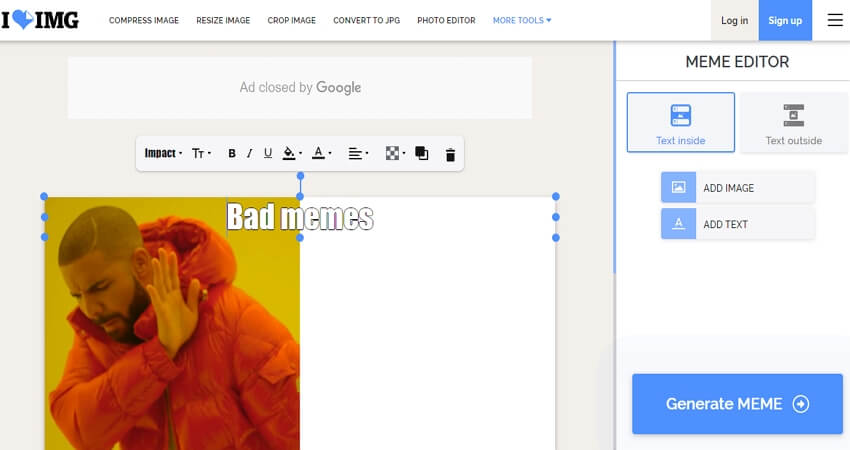Screen dimensions: 850x450
Task: Delete the selected text with trash icon
Action: [450, 155]
